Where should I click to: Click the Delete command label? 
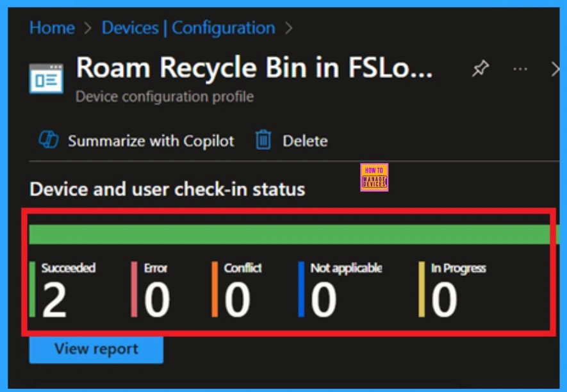point(305,141)
